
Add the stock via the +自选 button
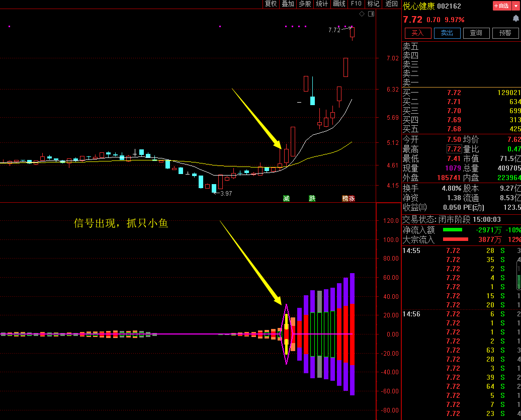(x=502, y=6)
